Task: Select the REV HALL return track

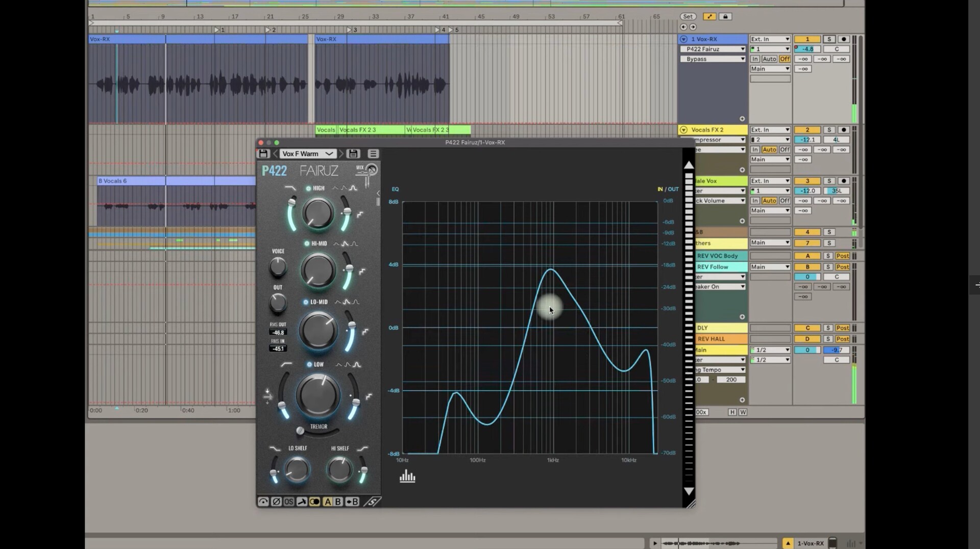Action: click(721, 339)
